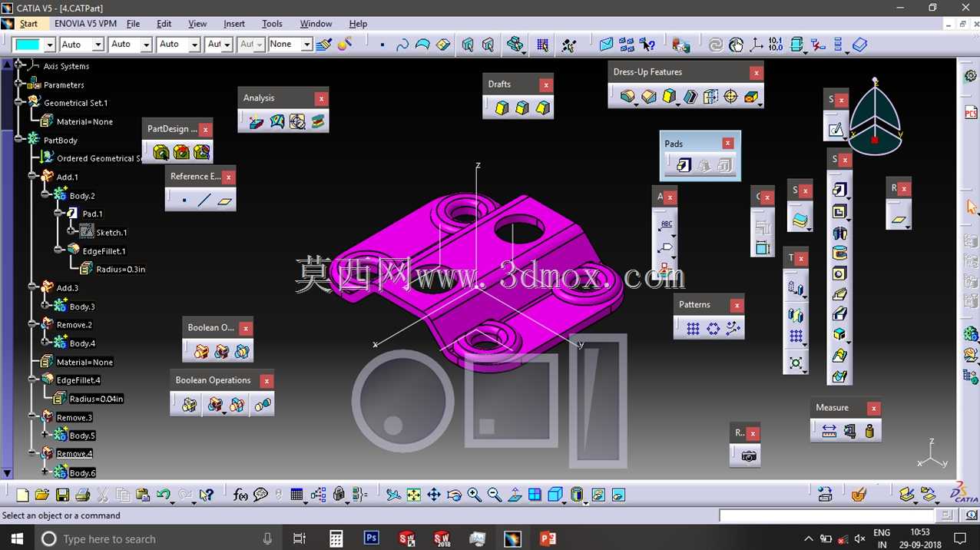The height and width of the screenshot is (550, 980).
Task: Expand the Body.5 tree node
Action: coord(45,435)
